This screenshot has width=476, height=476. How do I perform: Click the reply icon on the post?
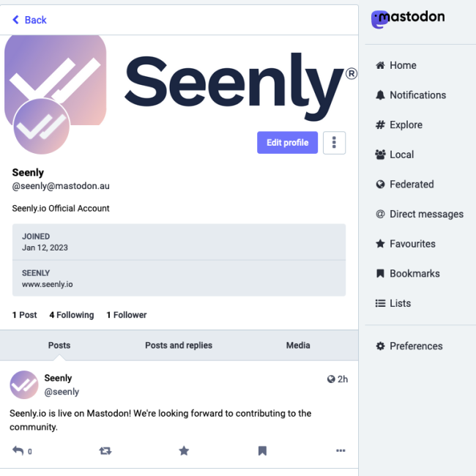[18, 451]
